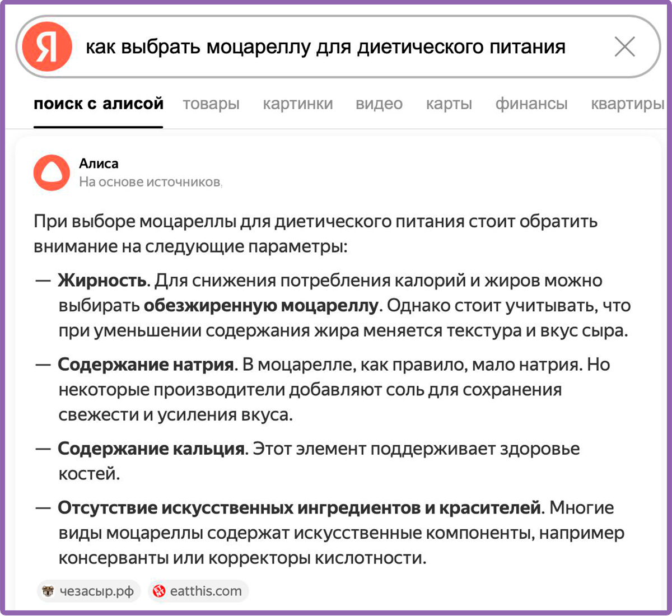672x616 pixels.
Task: Open the eatthis.com source chip
Action: click(x=198, y=591)
